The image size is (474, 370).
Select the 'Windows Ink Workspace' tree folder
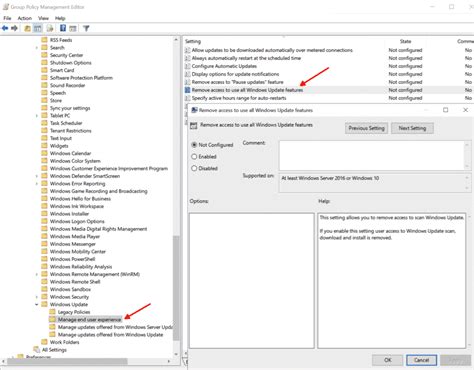click(x=77, y=206)
